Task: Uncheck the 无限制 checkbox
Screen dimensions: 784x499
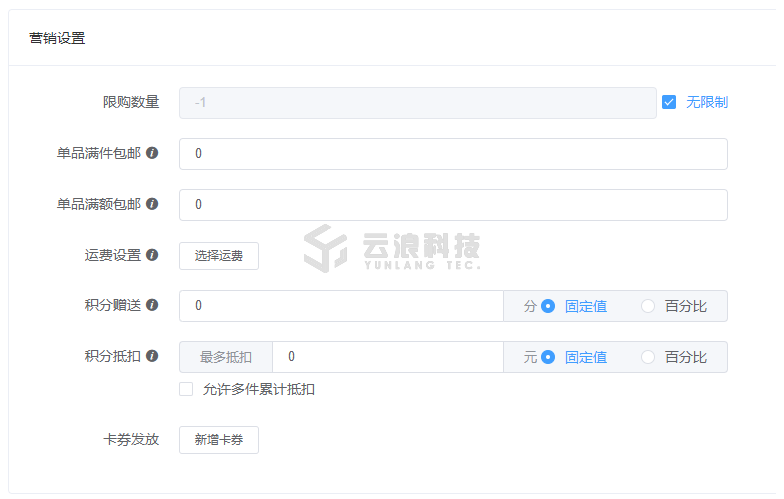Action: click(x=669, y=102)
